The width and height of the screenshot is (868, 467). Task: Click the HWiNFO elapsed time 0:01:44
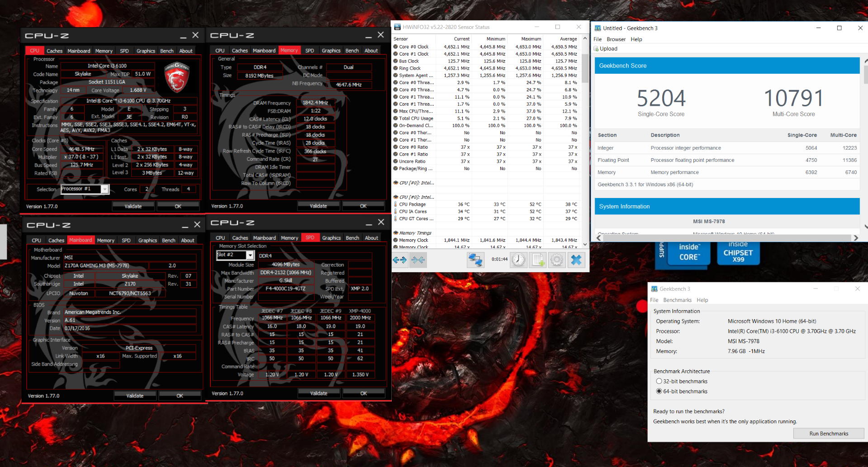[x=499, y=259]
